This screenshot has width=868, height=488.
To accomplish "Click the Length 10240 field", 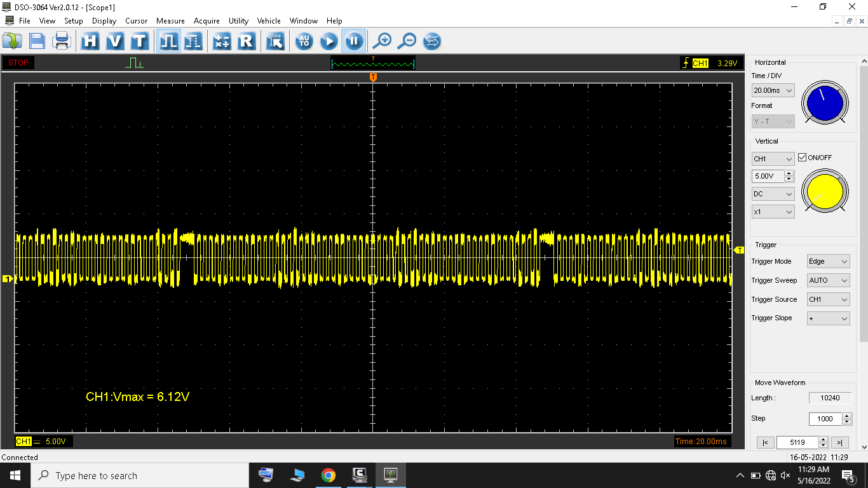I will (831, 398).
